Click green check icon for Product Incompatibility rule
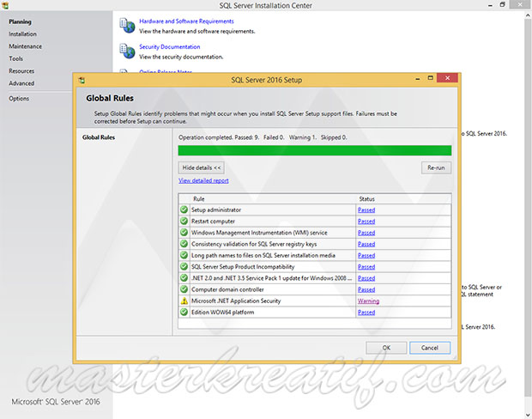The image size is (532, 419). point(184,266)
